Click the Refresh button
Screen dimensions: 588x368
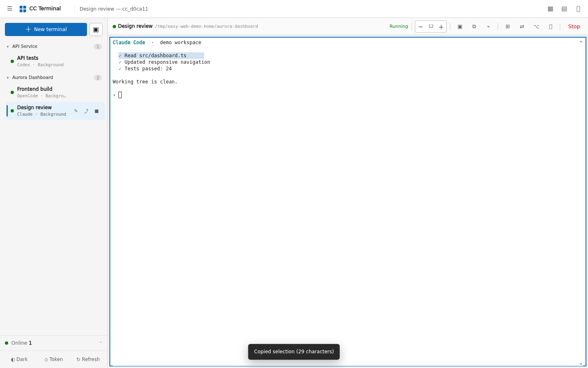coord(88,359)
